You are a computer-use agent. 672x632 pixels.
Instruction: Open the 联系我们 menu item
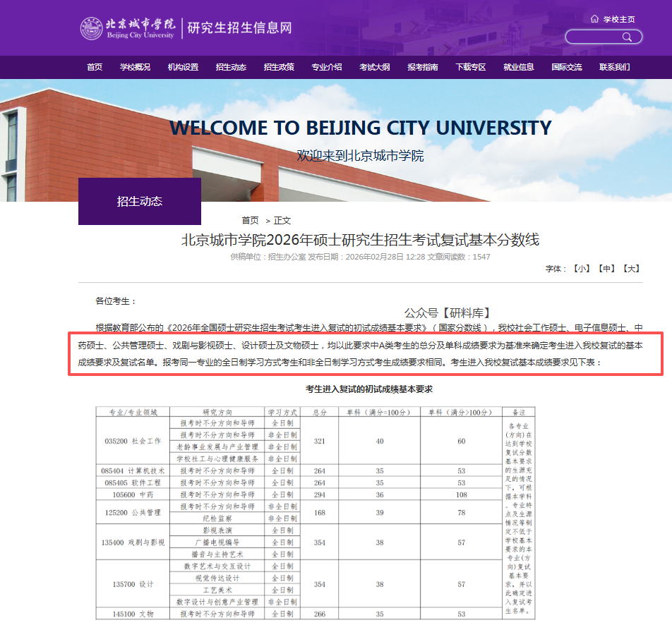(x=615, y=67)
